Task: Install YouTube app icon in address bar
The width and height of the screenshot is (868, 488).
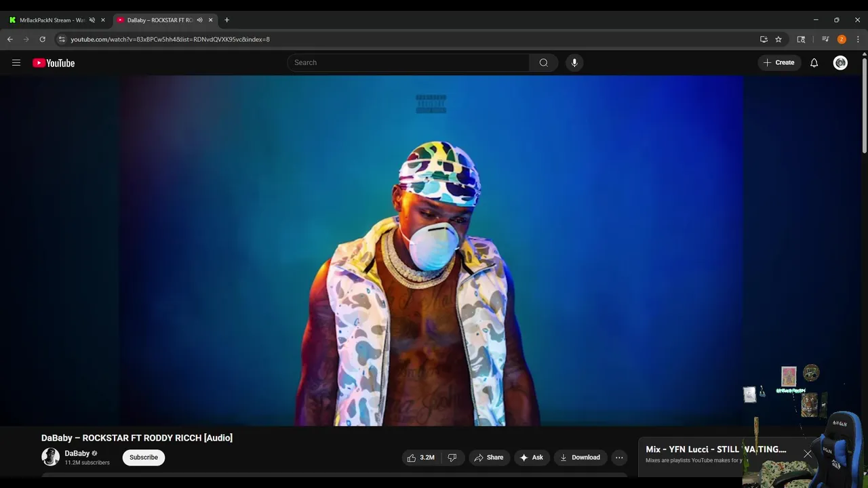Action: click(x=764, y=39)
